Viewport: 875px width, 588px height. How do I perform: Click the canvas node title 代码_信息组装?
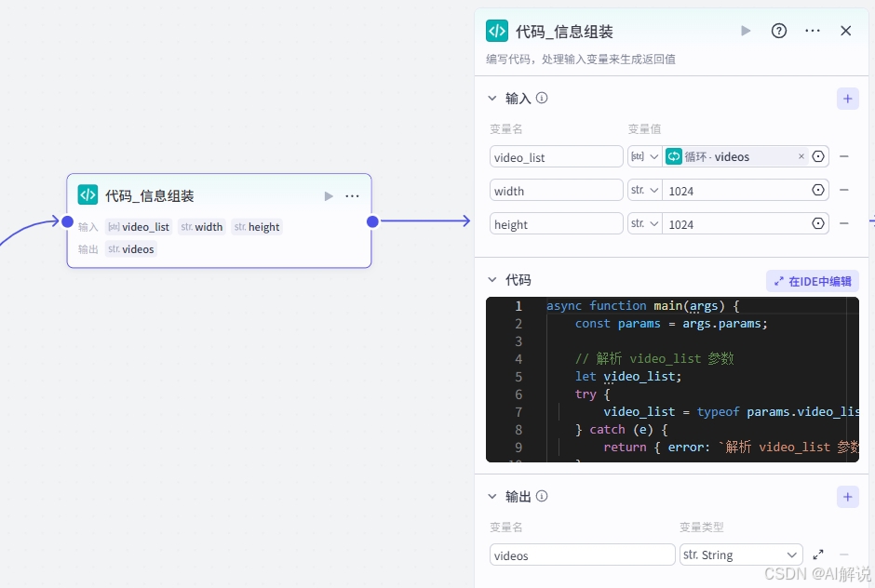click(x=150, y=195)
